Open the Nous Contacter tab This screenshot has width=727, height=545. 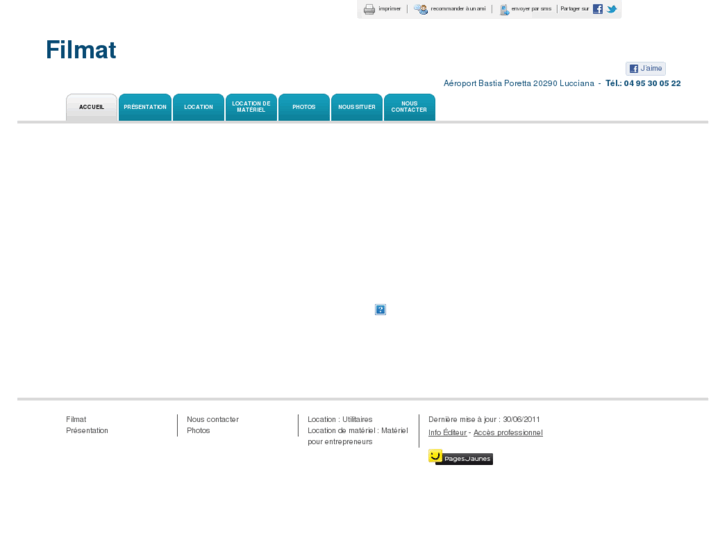[409, 107]
